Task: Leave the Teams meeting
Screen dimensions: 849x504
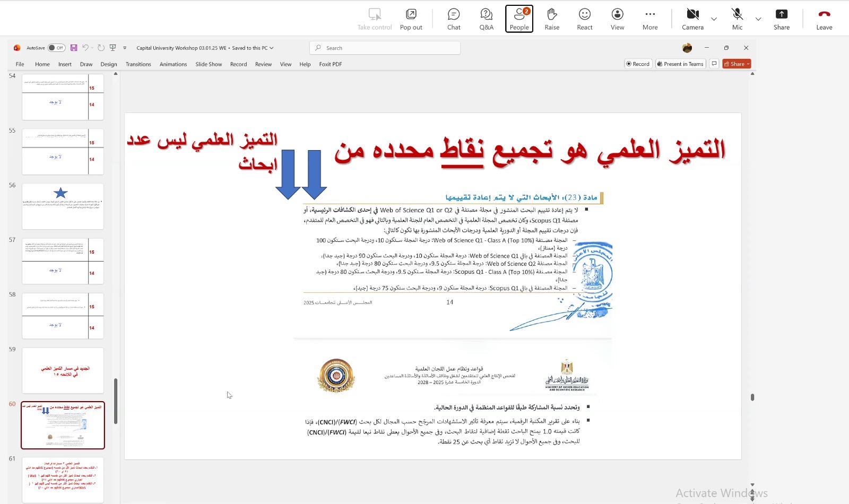Action: tap(824, 19)
